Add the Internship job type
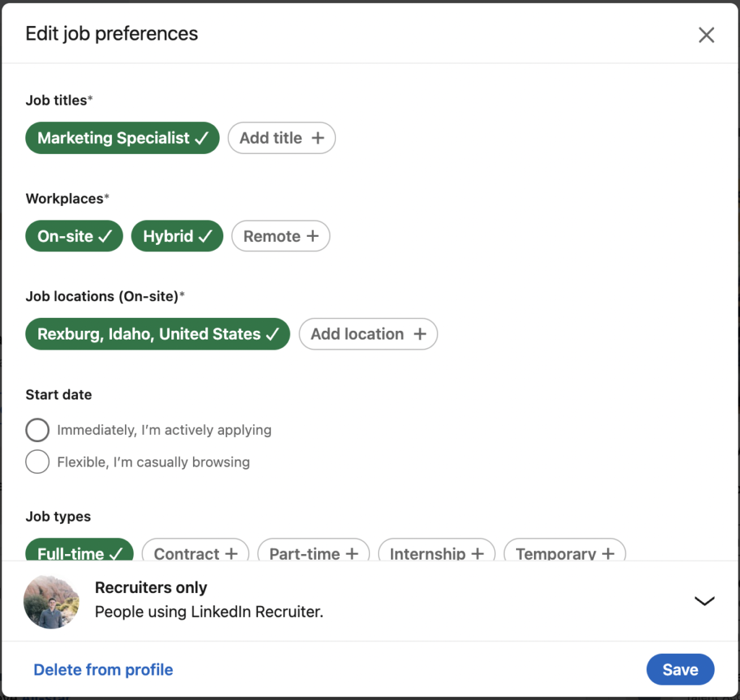The height and width of the screenshot is (700, 740). coord(436,550)
